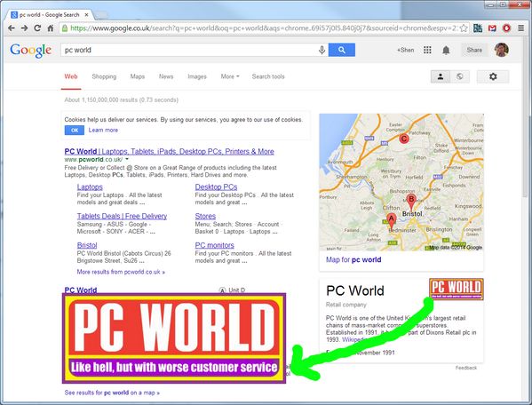The width and height of the screenshot is (532, 405).
Task: Close the pc world Google Search tab
Action: 86,15
